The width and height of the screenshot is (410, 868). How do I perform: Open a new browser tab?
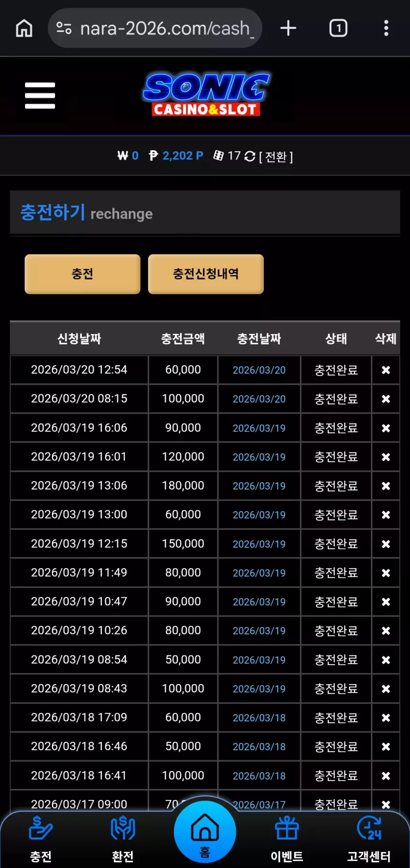click(x=288, y=28)
